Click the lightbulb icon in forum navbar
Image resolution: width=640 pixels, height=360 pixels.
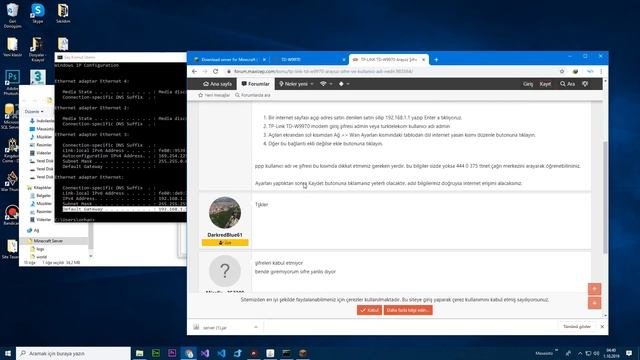coord(585,84)
